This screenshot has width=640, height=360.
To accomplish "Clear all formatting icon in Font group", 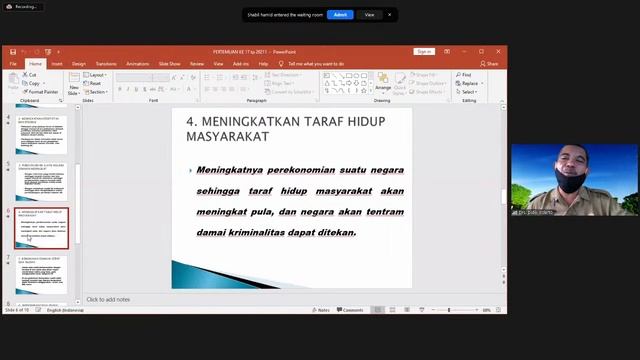I will coord(193,77).
